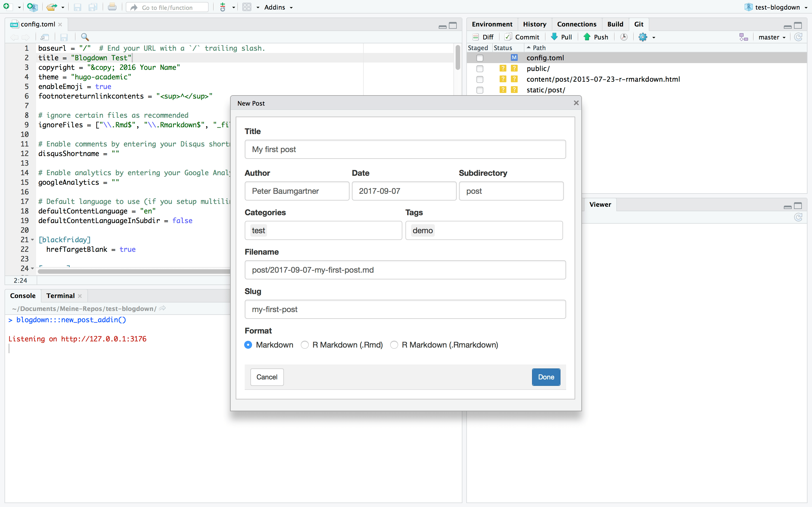Open the Git Diff view
Image resolution: width=812 pixels, height=507 pixels.
coord(483,37)
